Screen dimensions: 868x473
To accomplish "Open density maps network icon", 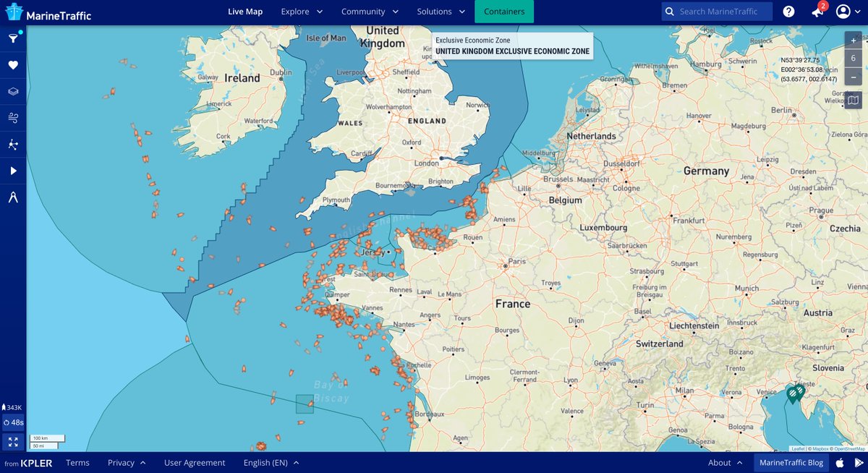I will pyautogui.click(x=13, y=145).
